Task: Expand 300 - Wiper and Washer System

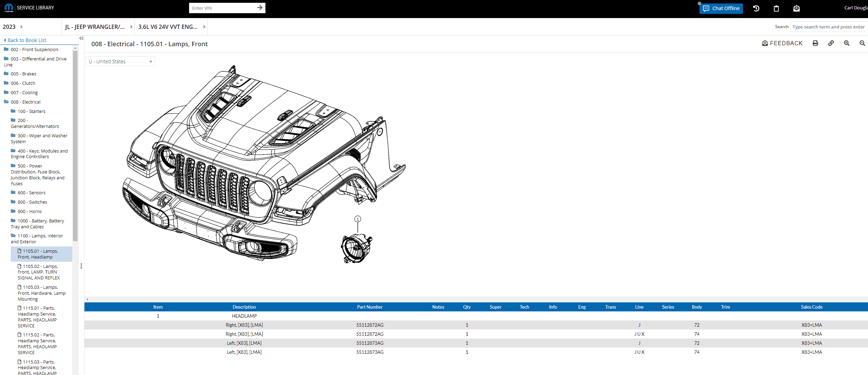Action: [x=39, y=138]
